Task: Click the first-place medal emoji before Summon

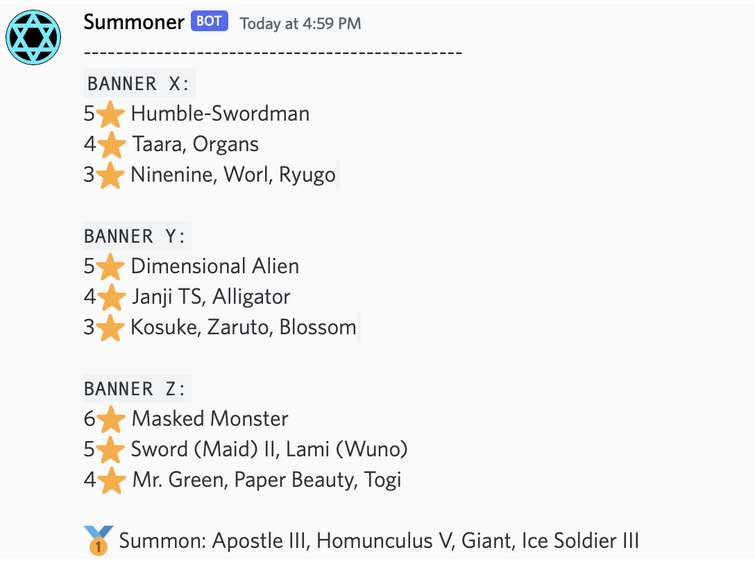Action: point(99,541)
